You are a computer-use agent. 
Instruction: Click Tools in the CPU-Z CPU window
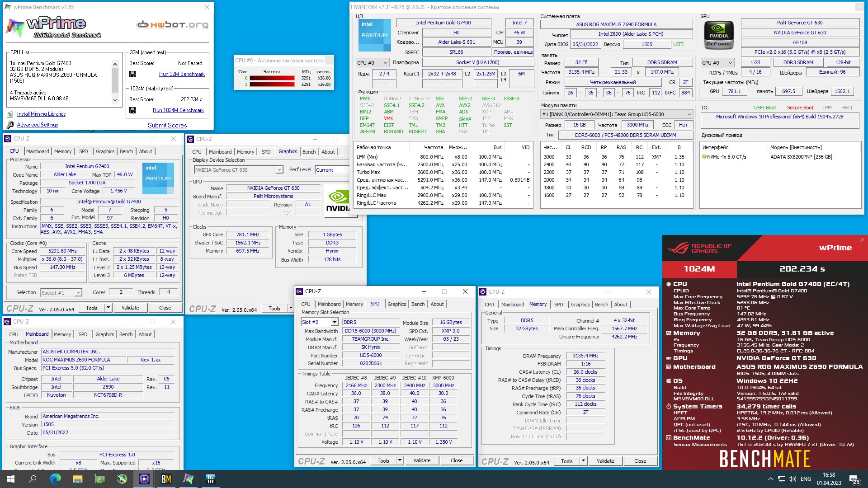click(92, 308)
